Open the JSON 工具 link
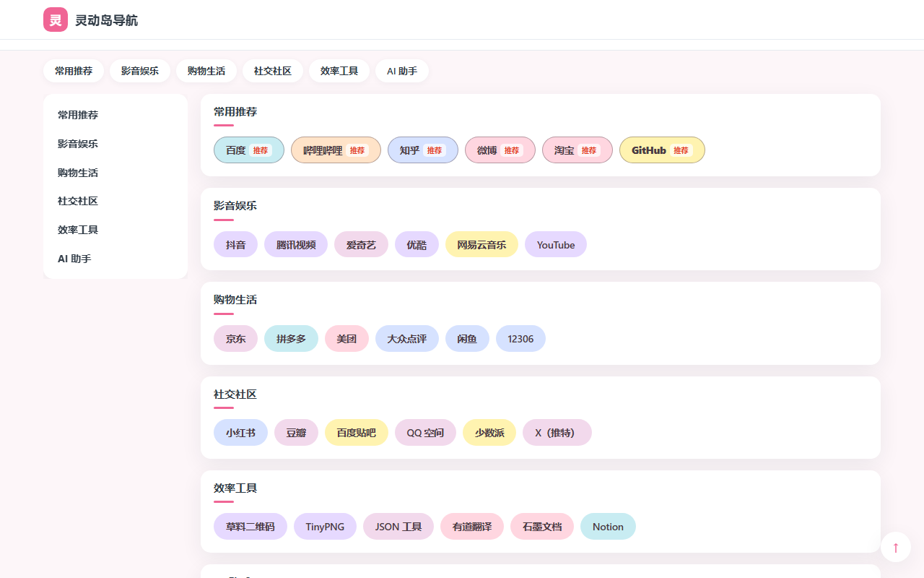924x578 pixels. (398, 527)
